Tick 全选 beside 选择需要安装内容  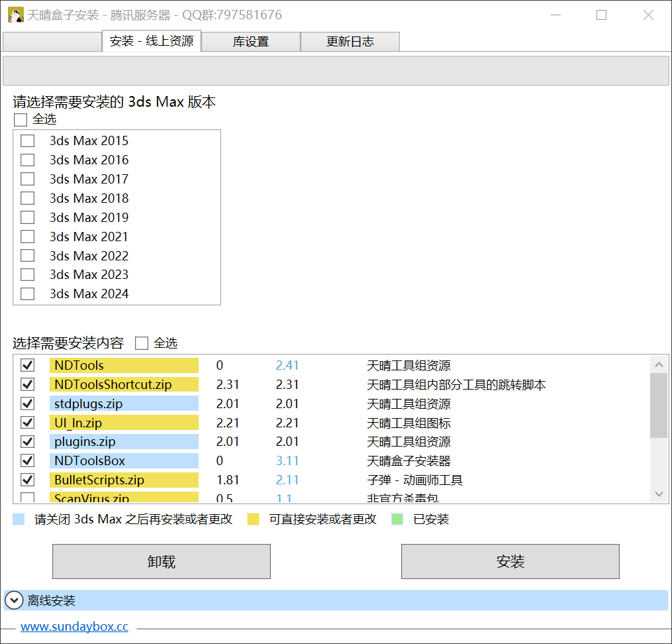pos(142,343)
